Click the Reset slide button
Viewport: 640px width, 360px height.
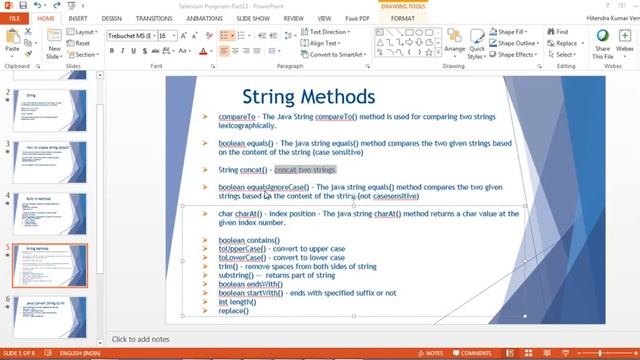78,43
